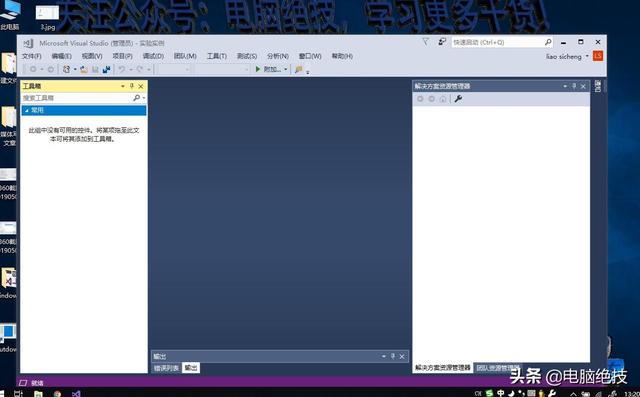The height and width of the screenshot is (397, 640).
Task: Click the New Project toolbar icon
Action: (x=66, y=70)
